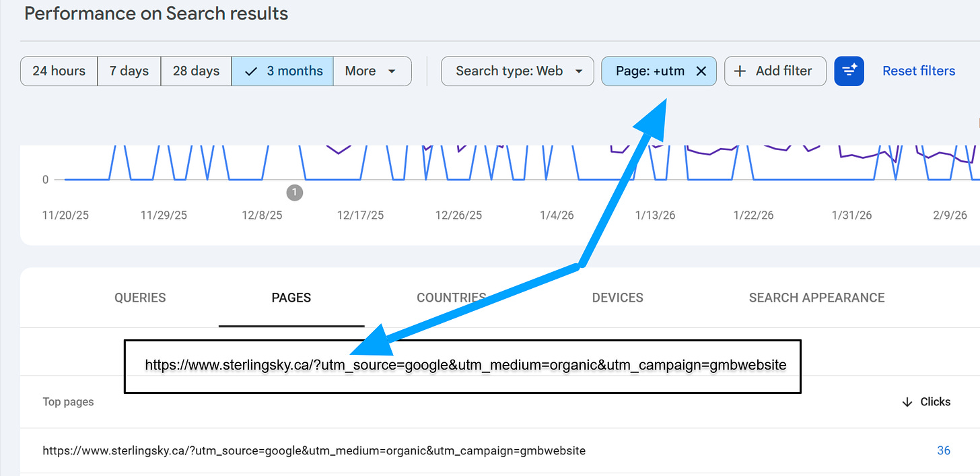Viewport: 980px width, 476px height.
Task: Click the 12/17/25 point on the timeline axis
Action: point(359,215)
